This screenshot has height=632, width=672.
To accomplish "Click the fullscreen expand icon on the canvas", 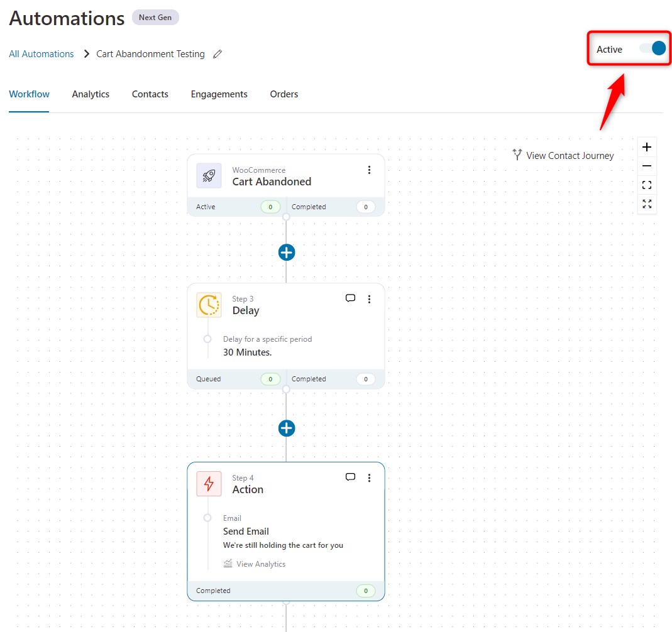I will coord(647,204).
